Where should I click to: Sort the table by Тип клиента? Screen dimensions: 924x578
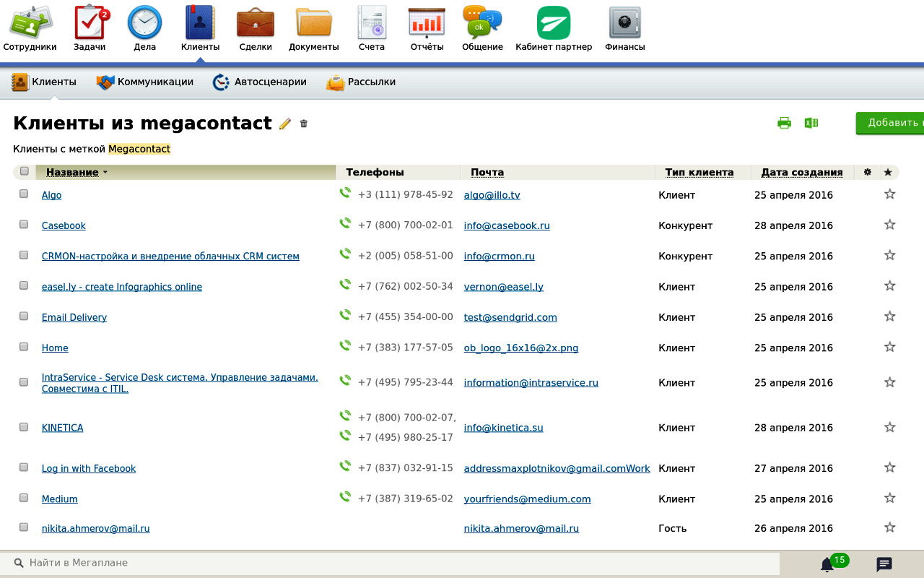click(x=699, y=172)
